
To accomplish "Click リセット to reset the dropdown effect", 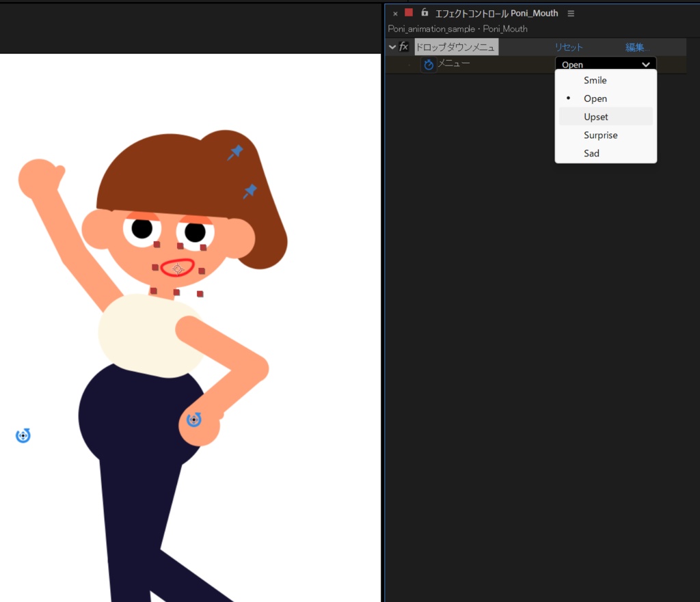I will point(568,46).
